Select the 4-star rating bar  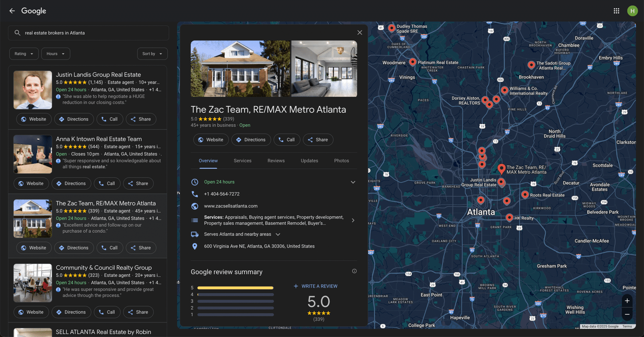click(235, 295)
